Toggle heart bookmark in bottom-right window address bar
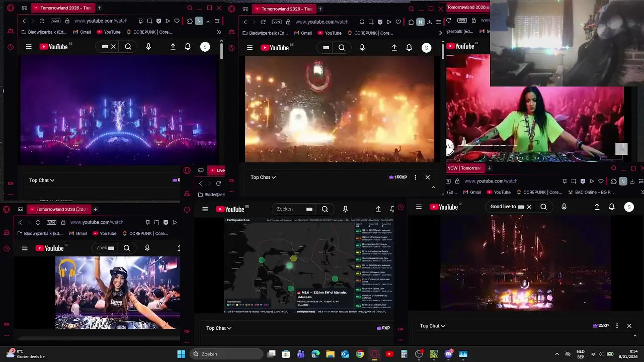 tap(601, 181)
